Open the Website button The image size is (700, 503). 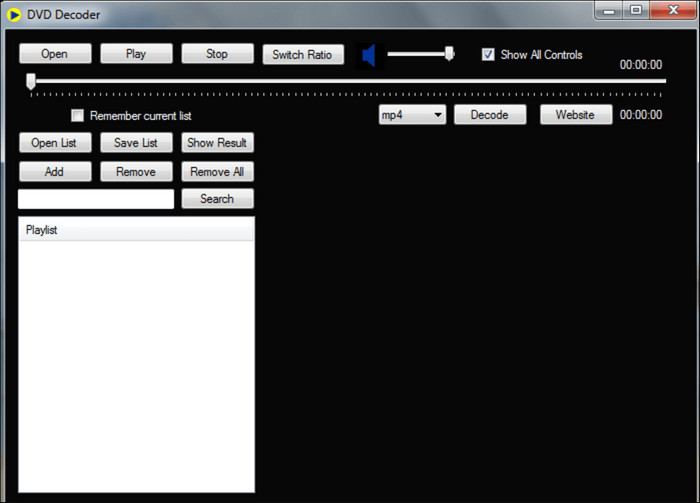576,115
